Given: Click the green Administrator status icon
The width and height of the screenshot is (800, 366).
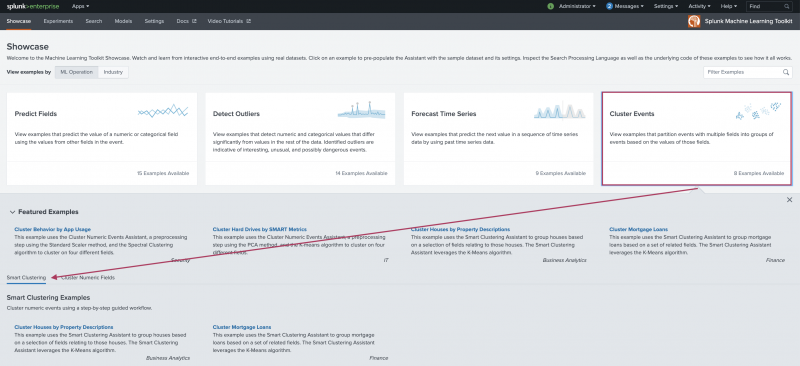Looking at the screenshot, I should [551, 6].
